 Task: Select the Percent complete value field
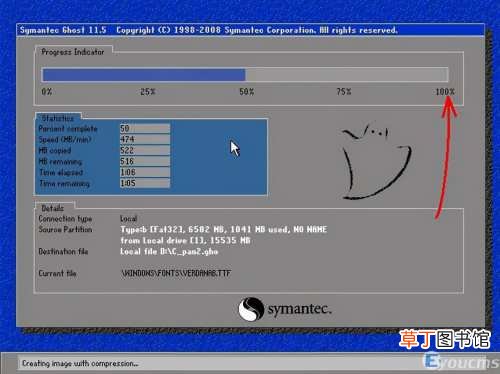point(145,128)
